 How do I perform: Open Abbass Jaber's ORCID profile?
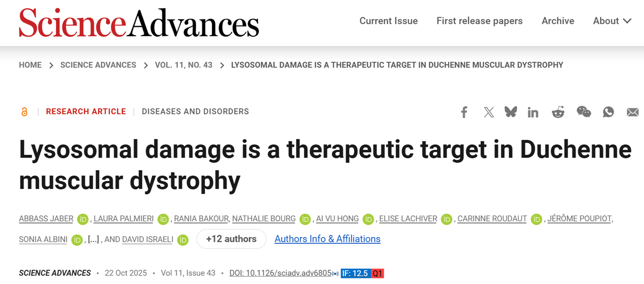coord(83,219)
